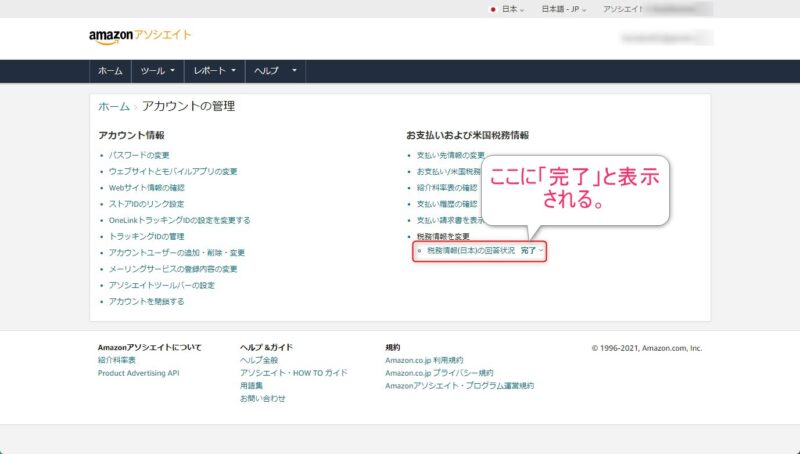
Task: Open お問い合わせ footer link
Action: click(263, 399)
